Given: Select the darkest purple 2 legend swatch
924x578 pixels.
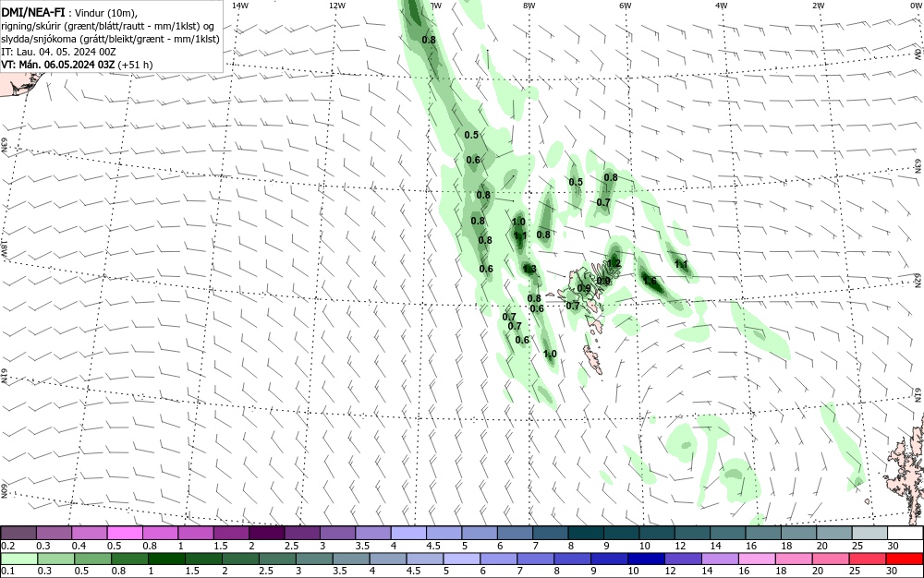Looking at the screenshot, I should (x=267, y=534).
